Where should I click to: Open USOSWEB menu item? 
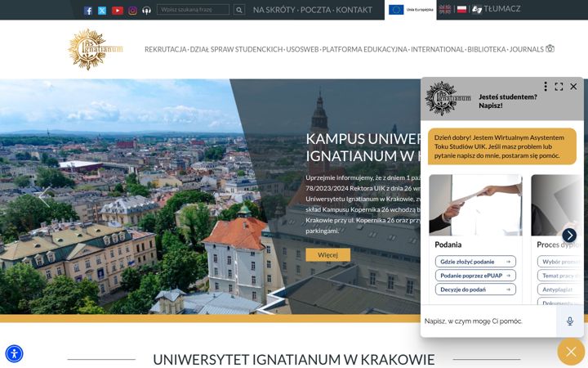302,49
